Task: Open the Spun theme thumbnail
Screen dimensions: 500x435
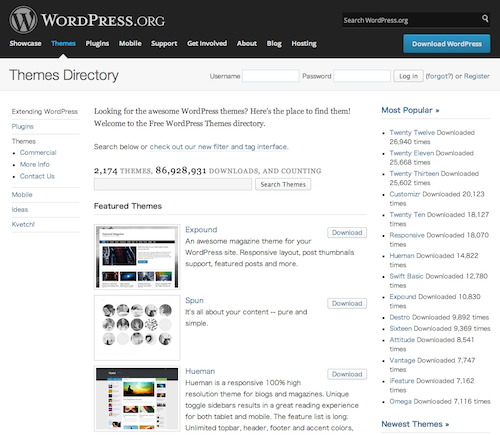Action: [x=137, y=328]
